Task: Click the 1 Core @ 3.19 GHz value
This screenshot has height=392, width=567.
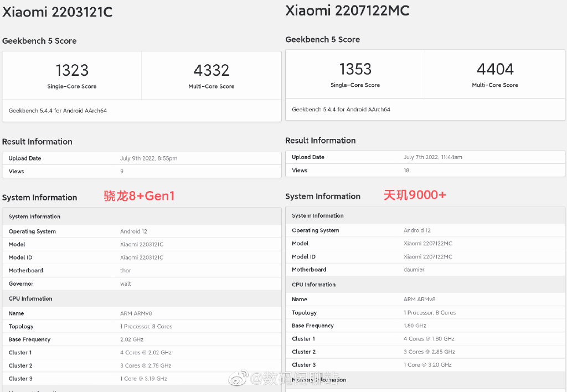Action: 143,379
